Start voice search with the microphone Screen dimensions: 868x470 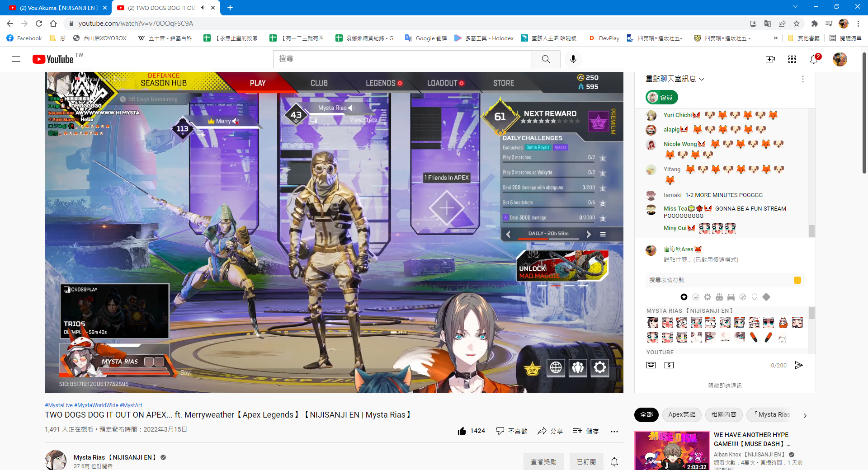[x=573, y=59]
